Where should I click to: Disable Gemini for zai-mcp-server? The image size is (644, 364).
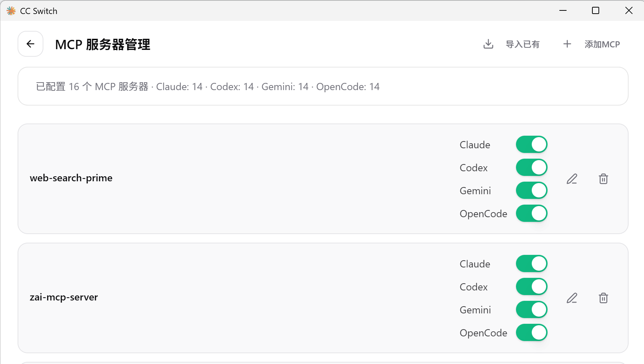[x=531, y=310]
